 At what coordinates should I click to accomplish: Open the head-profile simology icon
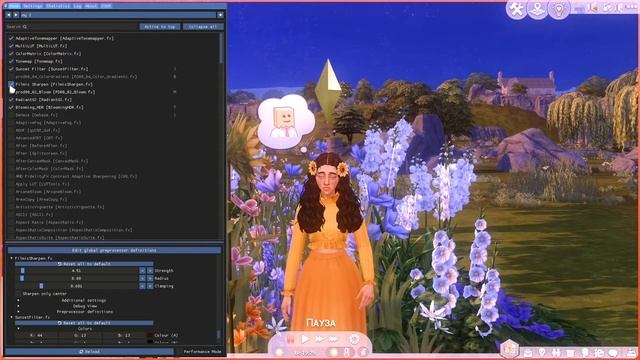point(584,353)
